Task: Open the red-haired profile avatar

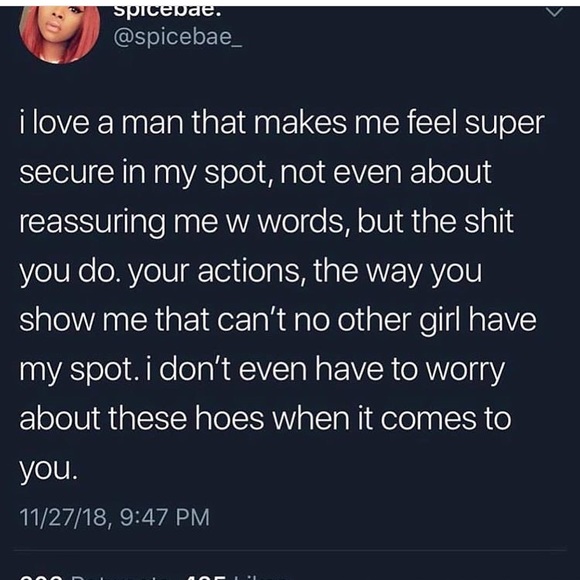Action: [x=60, y=35]
